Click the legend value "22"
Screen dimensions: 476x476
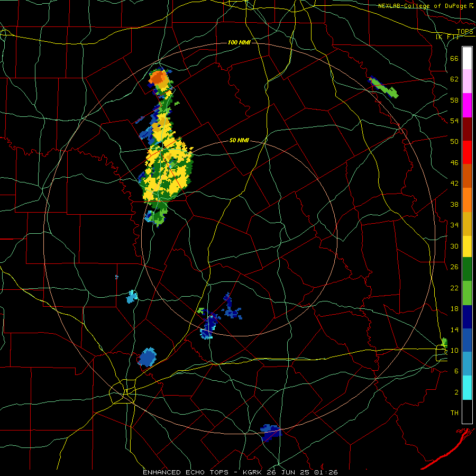454,288
